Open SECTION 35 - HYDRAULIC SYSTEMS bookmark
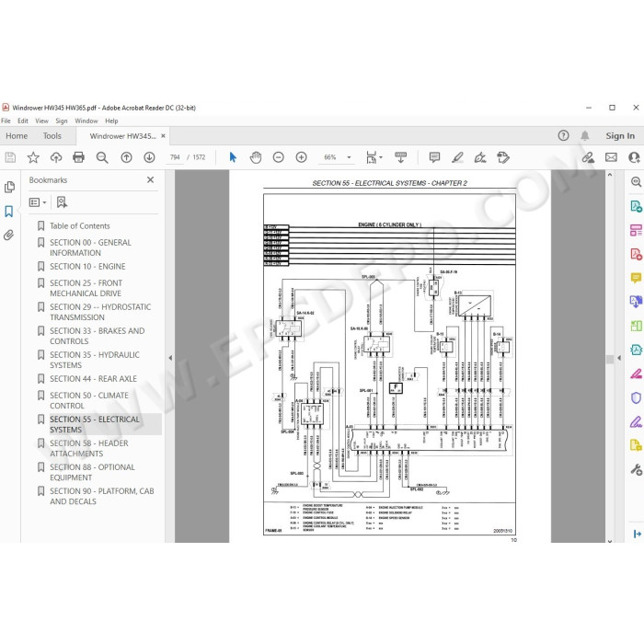Screen dimensions: 644x644 point(95,360)
